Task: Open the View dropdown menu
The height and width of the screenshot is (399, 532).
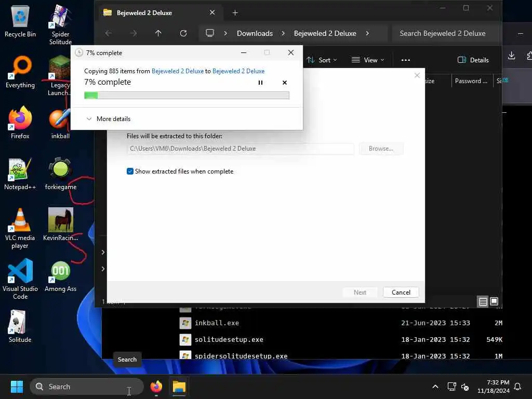Action: pos(368,60)
